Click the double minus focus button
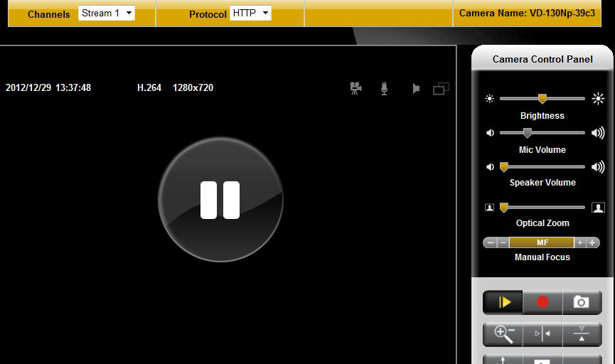The width and height of the screenshot is (615, 364). 491,243
